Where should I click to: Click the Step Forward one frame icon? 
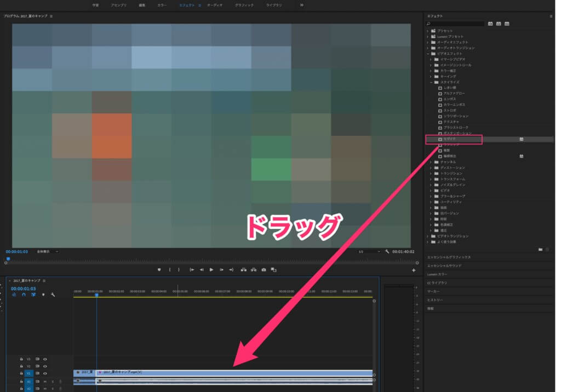tap(221, 269)
